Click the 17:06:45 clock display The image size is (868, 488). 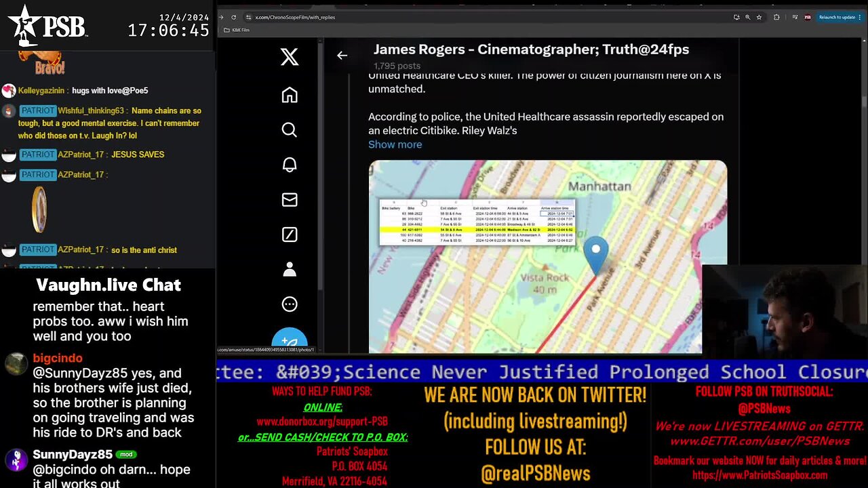point(168,30)
